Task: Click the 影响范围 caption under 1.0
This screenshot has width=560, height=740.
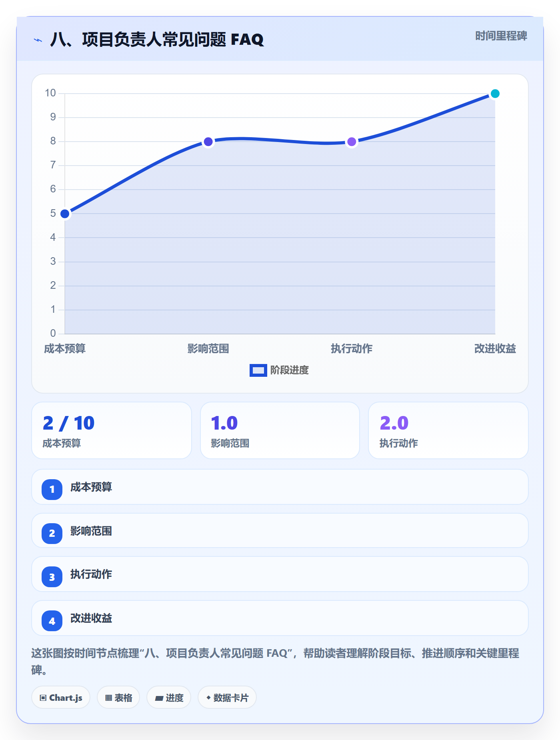Action: point(230,443)
